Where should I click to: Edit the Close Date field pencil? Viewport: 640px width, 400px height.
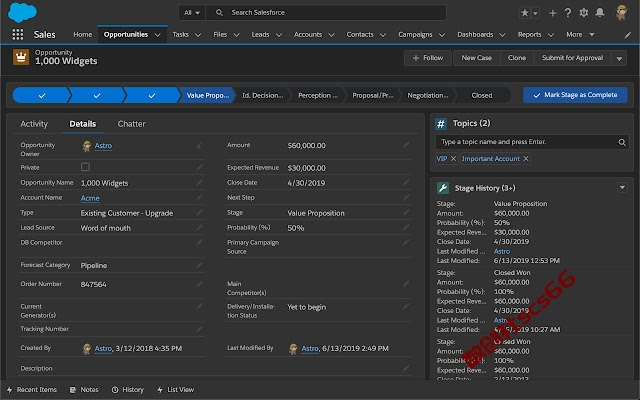click(405, 182)
